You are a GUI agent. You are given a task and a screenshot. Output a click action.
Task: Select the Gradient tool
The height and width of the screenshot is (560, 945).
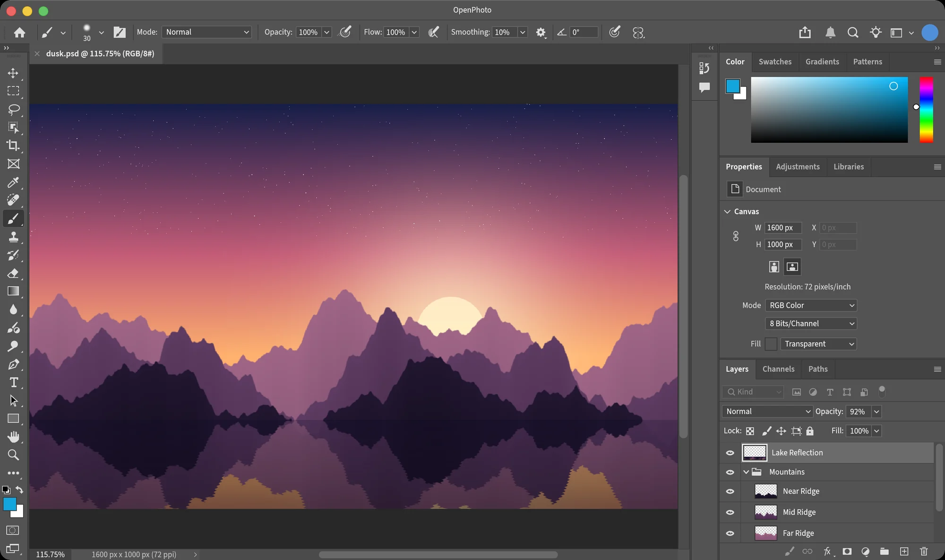13,291
